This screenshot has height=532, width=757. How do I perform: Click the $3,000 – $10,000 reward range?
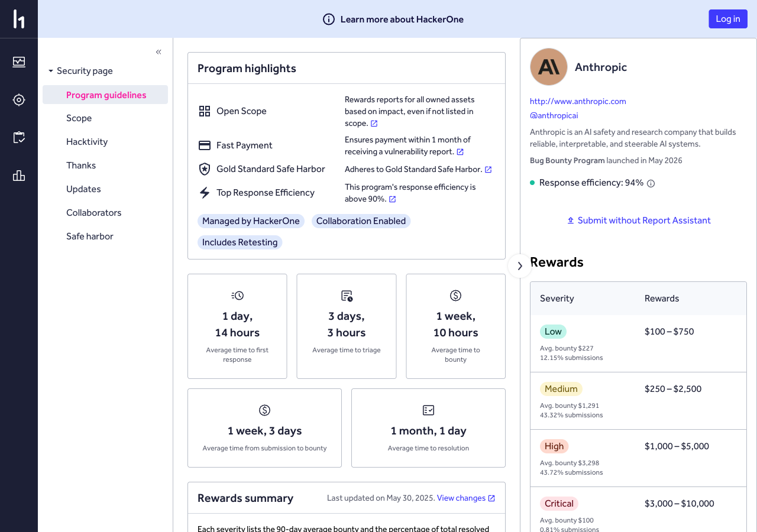tap(680, 504)
